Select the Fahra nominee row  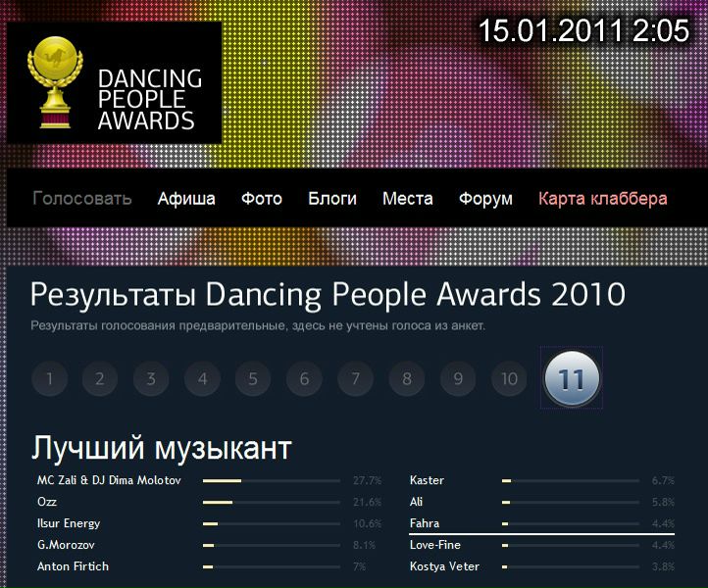425,523
